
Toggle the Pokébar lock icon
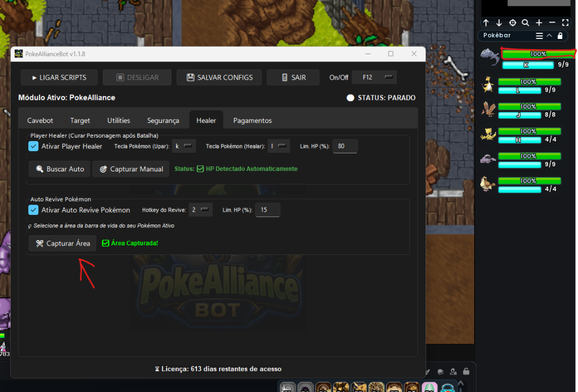[560, 36]
